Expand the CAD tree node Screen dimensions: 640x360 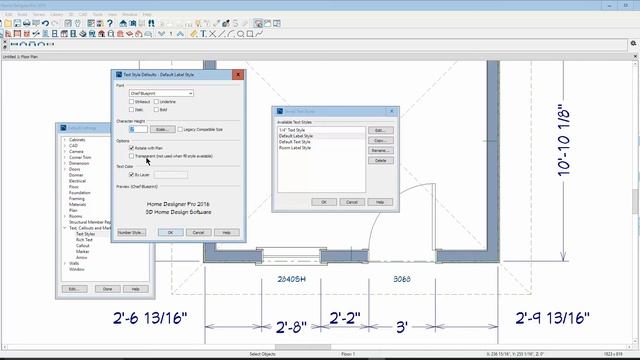[64, 146]
